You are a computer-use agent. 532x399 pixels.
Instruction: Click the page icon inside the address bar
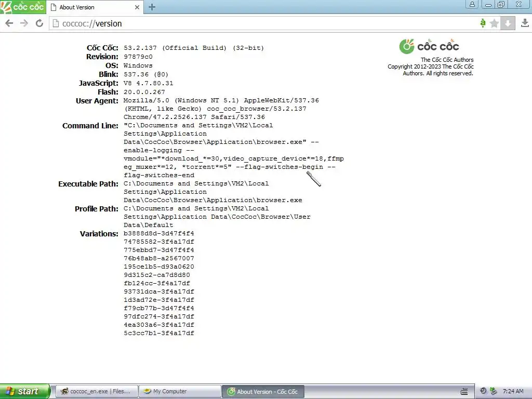[56, 23]
